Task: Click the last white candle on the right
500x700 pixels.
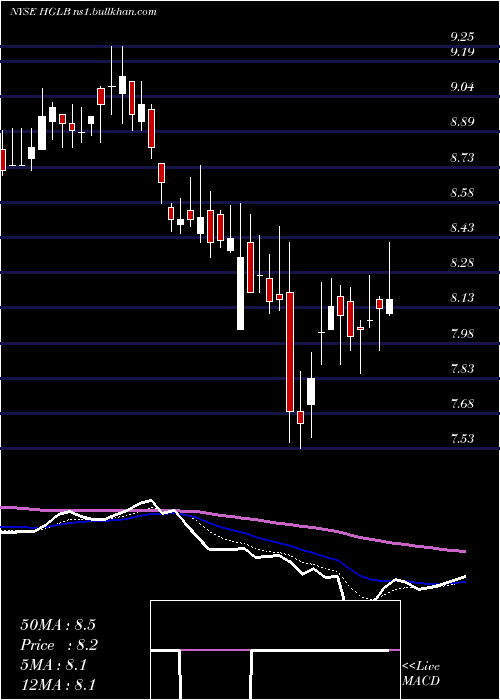Action: point(389,307)
